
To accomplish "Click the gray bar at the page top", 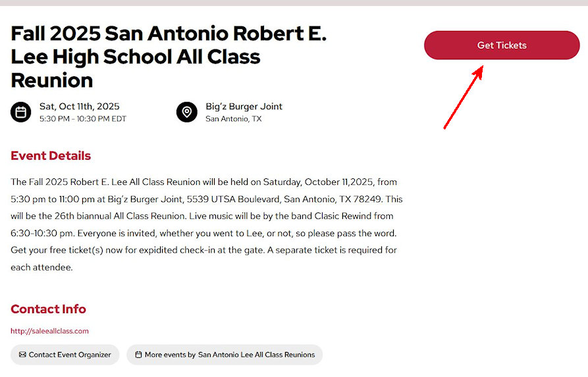I will click(x=294, y=3).
